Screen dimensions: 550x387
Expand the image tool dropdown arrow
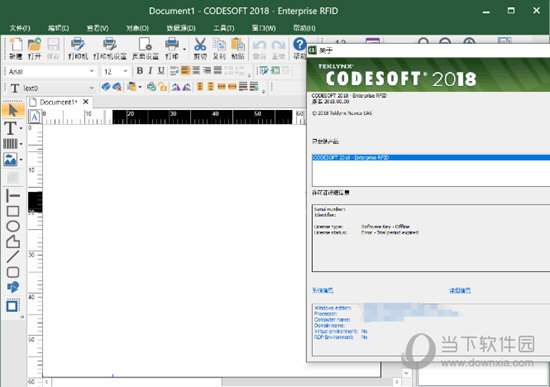pos(21,160)
